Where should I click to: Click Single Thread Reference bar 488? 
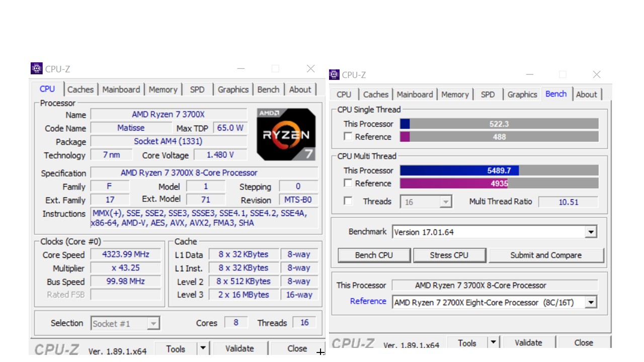pyautogui.click(x=499, y=137)
